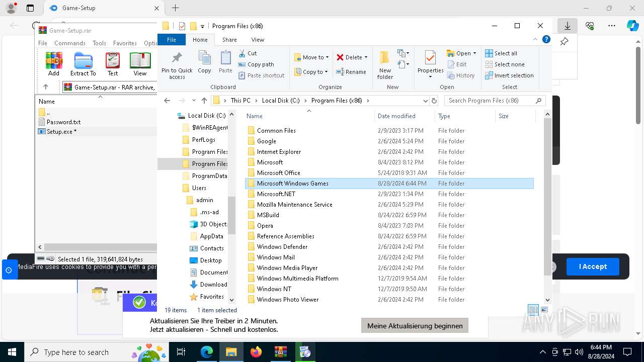Open the File tab in Explorer
The image size is (644, 362).
(172, 40)
